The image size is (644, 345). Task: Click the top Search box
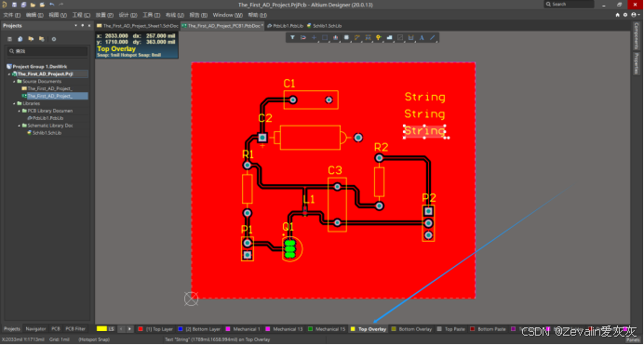[x=569, y=4]
